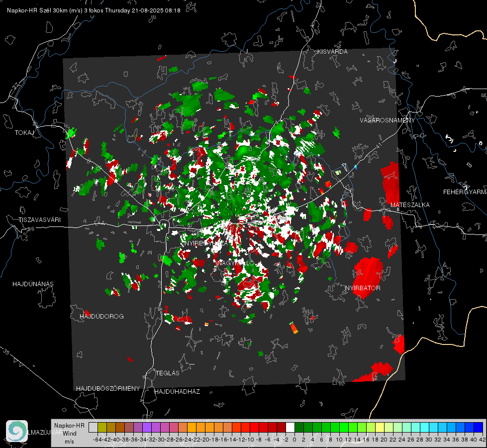Image resolution: width=487 pixels, height=448 pixels.
Task: Click the Napkor-HR legend title
Action: [69, 425]
